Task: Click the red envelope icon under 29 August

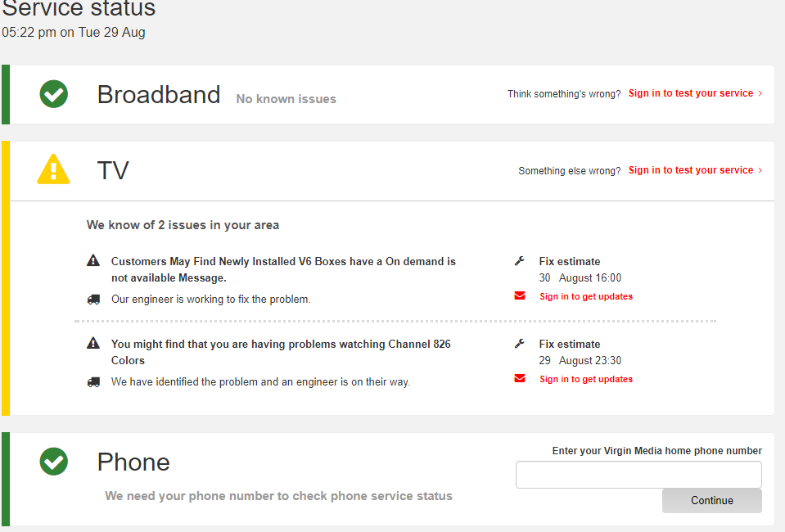Action: coord(520,378)
